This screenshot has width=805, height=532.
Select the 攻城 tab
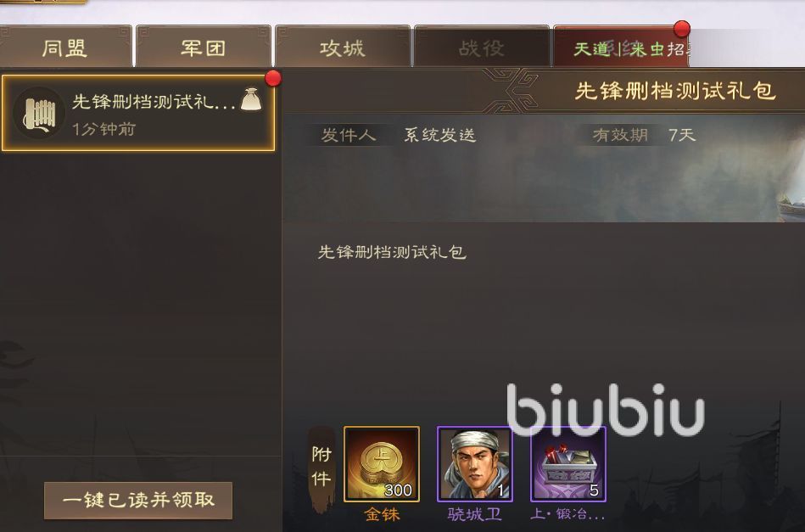[343, 48]
